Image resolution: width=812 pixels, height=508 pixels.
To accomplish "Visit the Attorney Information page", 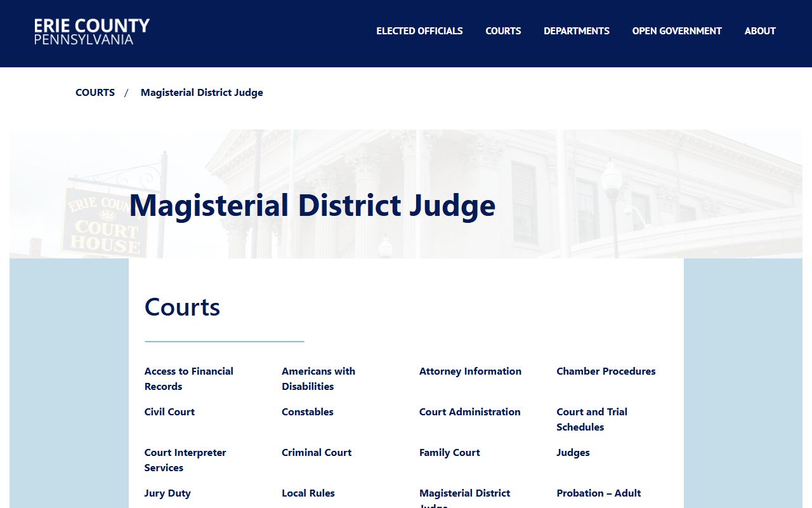I will coord(470,371).
